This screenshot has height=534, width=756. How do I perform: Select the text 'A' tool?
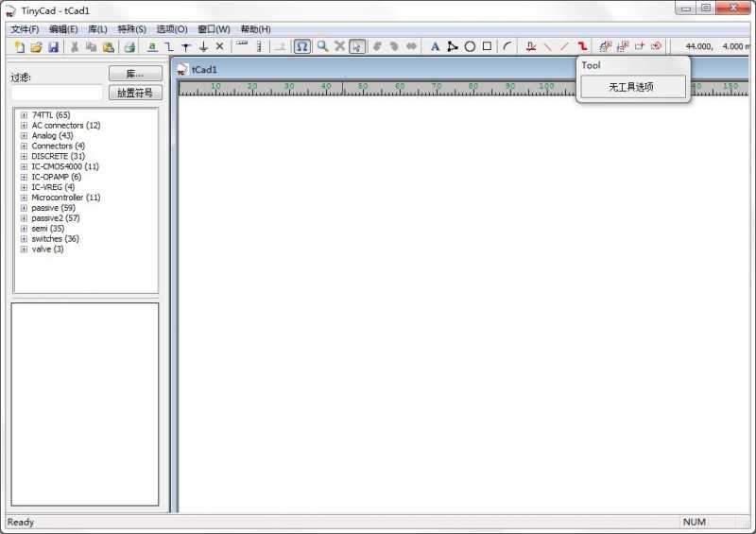(x=435, y=47)
